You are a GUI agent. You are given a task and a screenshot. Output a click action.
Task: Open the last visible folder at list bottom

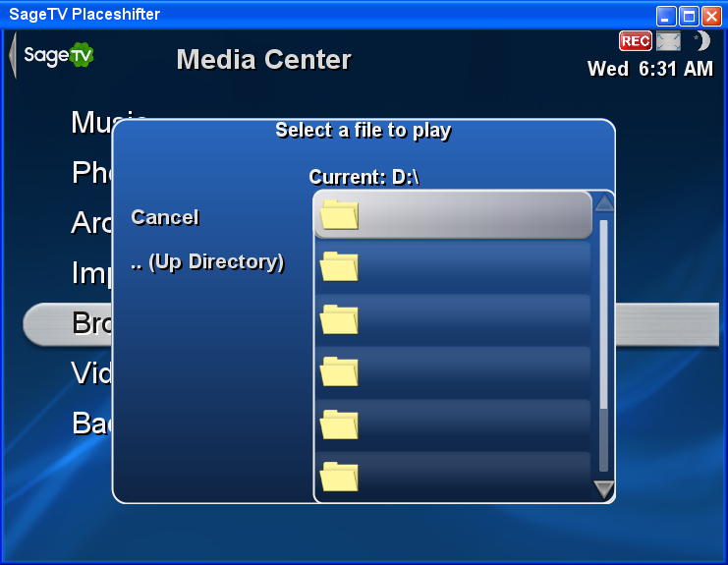point(453,477)
